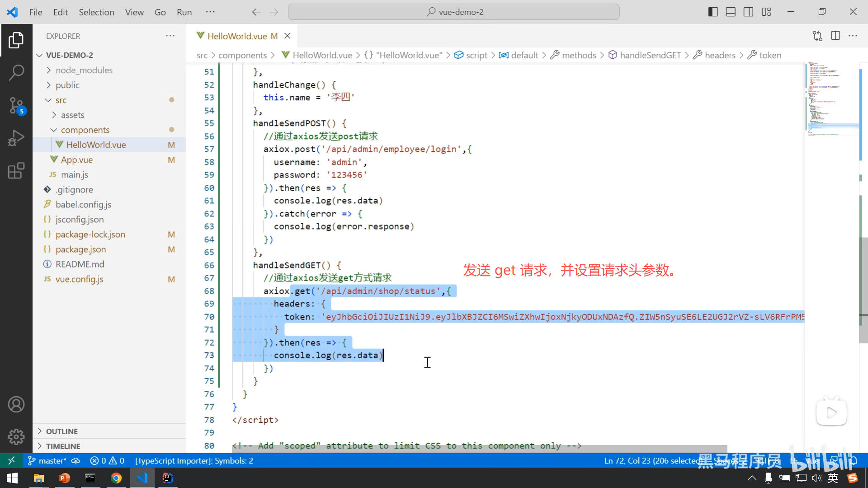Collapse the components folder

pos(85,130)
